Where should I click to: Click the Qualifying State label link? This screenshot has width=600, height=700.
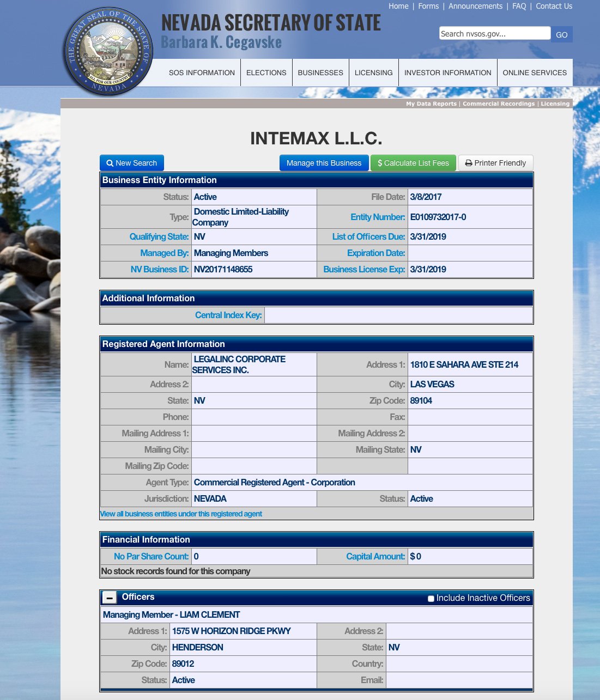click(x=159, y=236)
